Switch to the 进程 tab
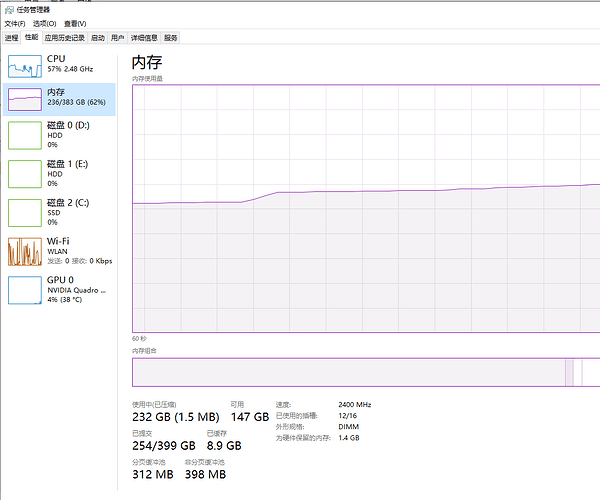The height and width of the screenshot is (500, 600). click(11, 37)
